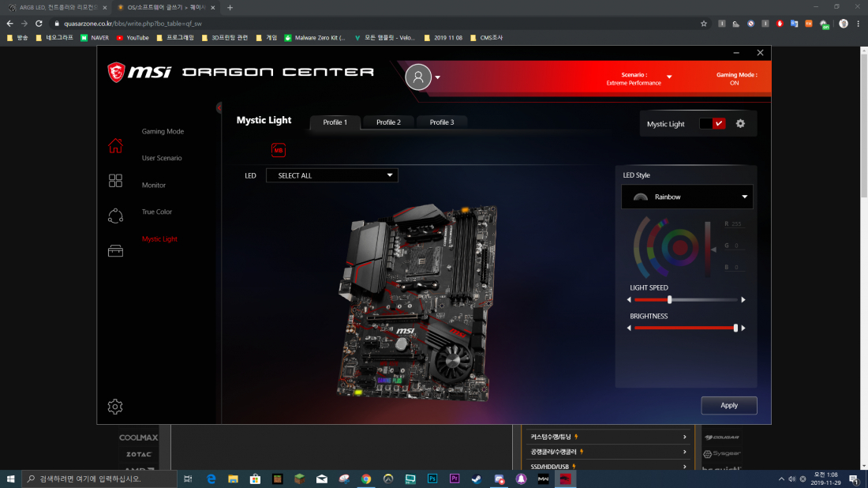
Task: Switch to Profile 3 tab
Action: 442,122
